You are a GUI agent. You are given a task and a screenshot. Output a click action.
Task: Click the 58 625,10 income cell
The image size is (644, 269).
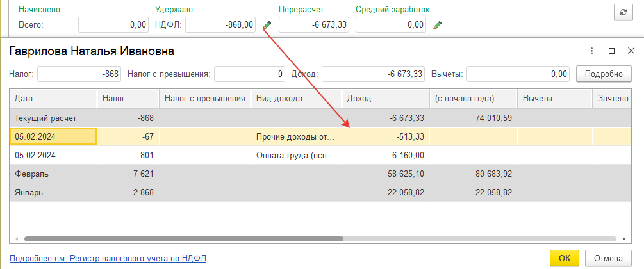click(x=386, y=174)
